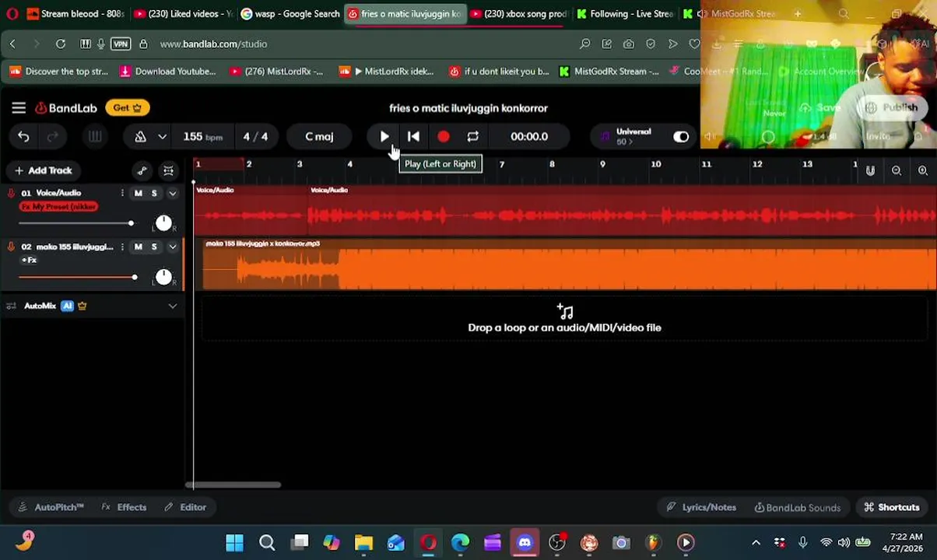
Task: Open the 01 Voice/Audio three-dot menu
Action: [x=122, y=193]
